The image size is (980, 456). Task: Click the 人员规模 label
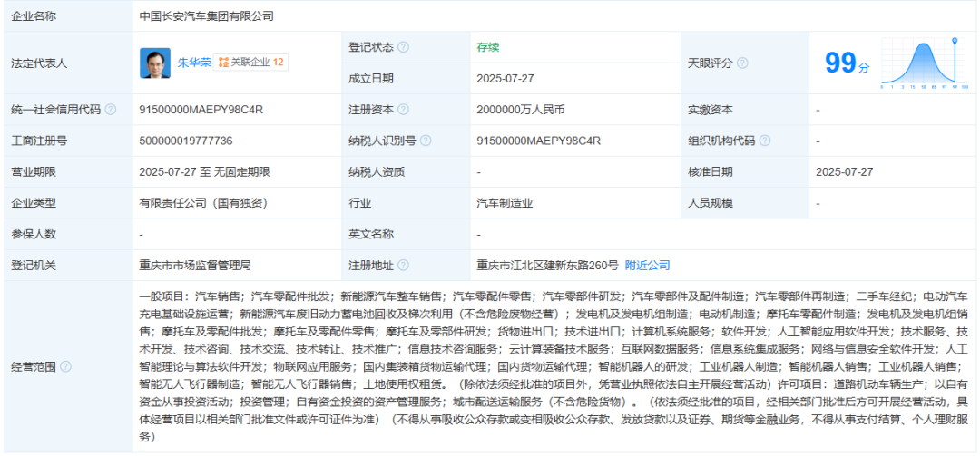click(x=710, y=203)
